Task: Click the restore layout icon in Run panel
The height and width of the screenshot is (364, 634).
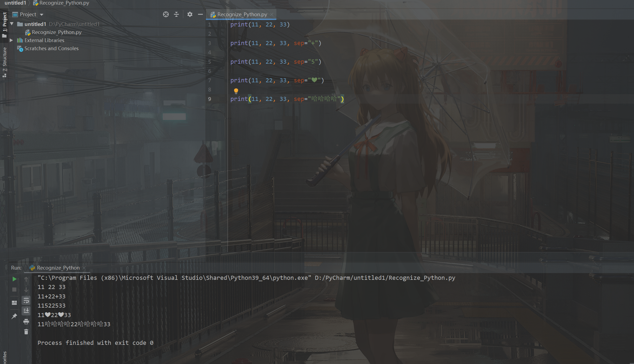Action: (x=14, y=302)
